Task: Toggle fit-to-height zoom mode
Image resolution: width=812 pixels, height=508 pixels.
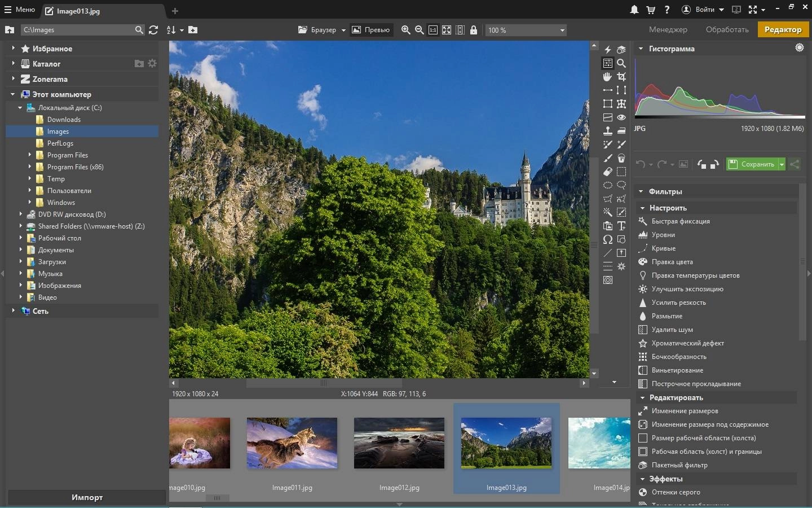Action: click(460, 30)
